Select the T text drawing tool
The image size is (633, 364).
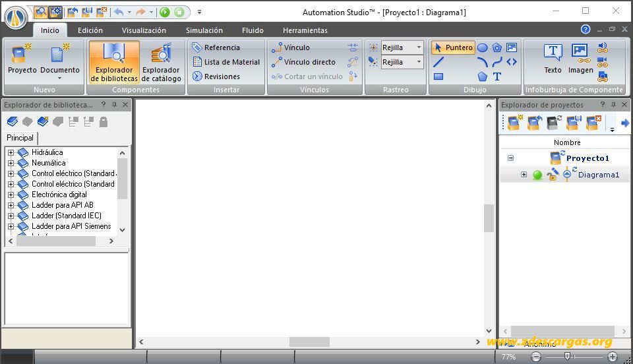click(x=497, y=76)
